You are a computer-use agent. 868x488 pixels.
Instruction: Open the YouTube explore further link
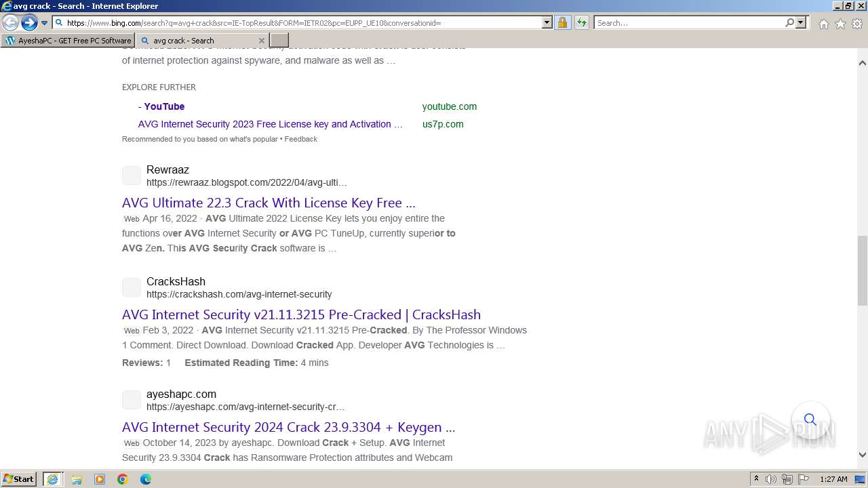tap(161, 106)
